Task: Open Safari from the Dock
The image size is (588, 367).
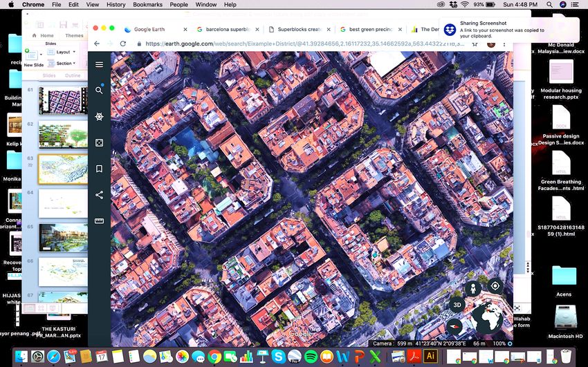Action: click(x=53, y=357)
